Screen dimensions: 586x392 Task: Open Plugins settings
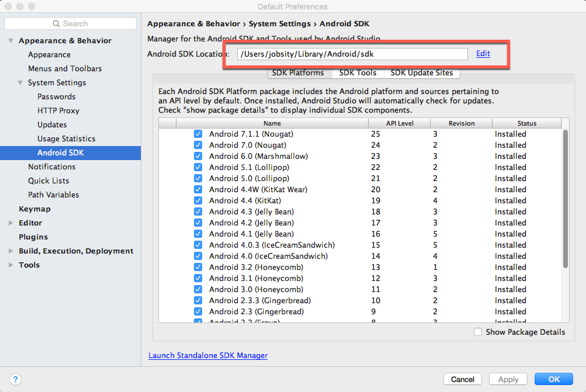pos(33,237)
